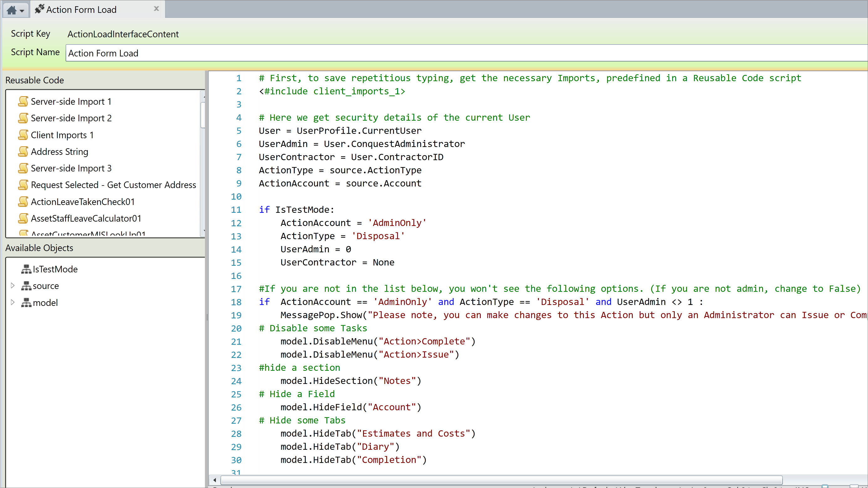Click the Request Selected script scroll icon
This screenshot has height=488, width=868.
point(23,185)
